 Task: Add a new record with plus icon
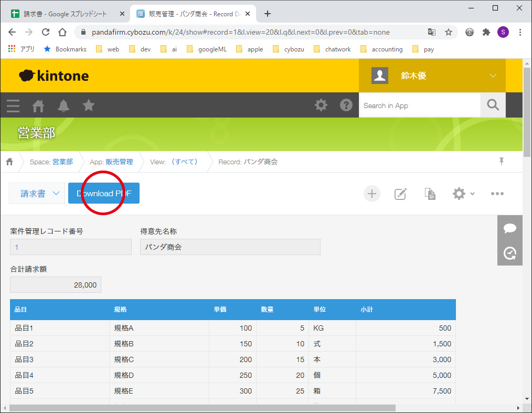pos(372,194)
